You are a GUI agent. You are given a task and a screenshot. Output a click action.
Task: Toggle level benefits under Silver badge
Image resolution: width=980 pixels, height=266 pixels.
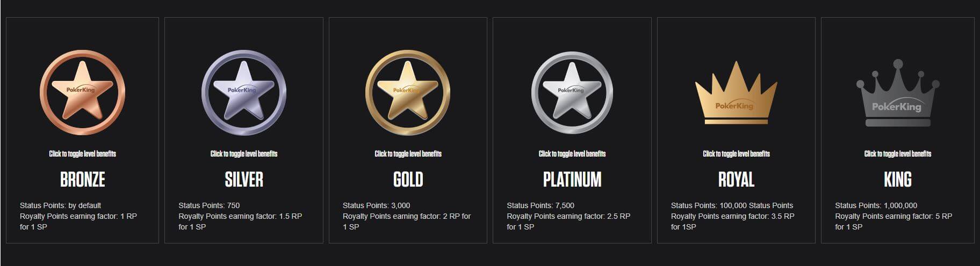click(244, 154)
